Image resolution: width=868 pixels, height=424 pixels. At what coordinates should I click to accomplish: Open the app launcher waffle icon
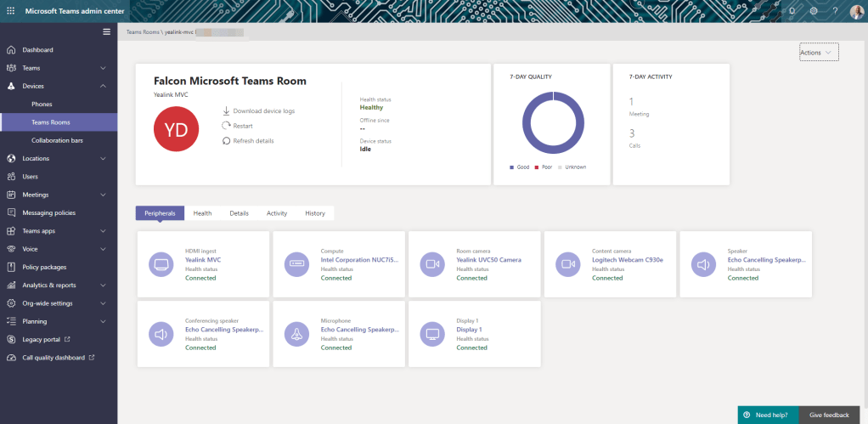pyautogui.click(x=11, y=11)
